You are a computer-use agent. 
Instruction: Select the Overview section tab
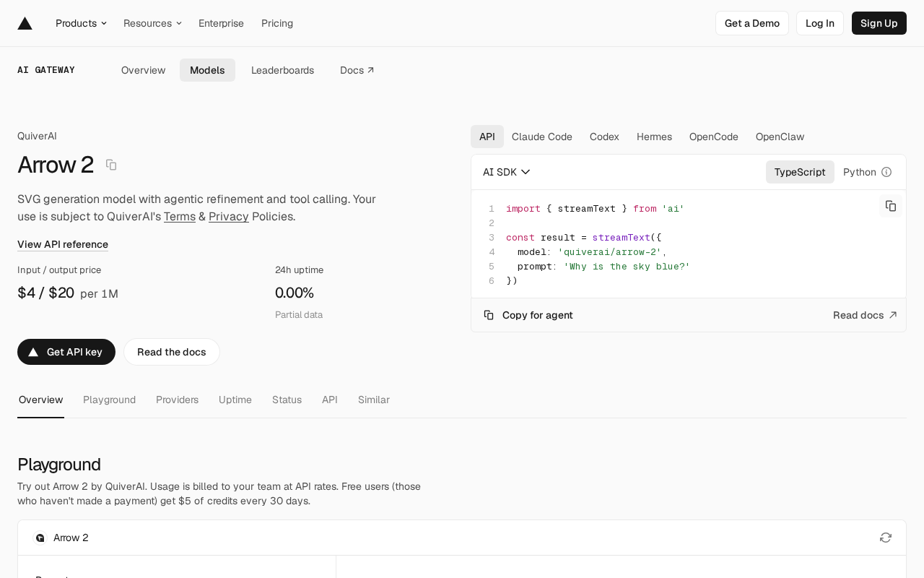[x=41, y=400]
